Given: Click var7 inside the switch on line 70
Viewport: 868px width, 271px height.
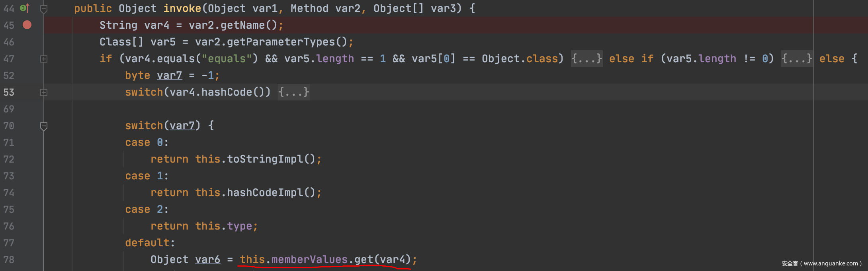Looking at the screenshot, I should [x=182, y=126].
